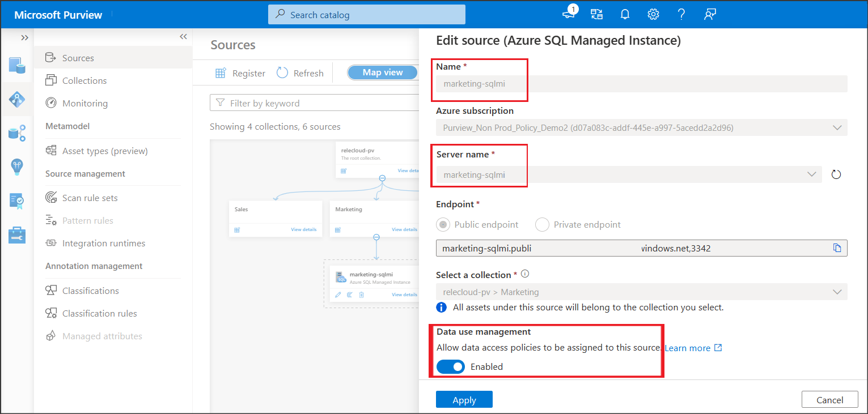Select the Data estate insights lightbulb icon
Screen dimensions: 868x414
point(17,167)
